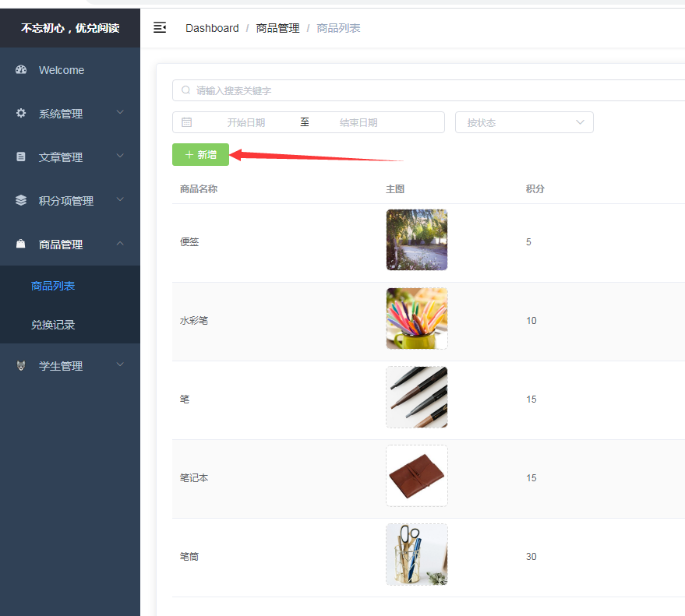Image resolution: width=685 pixels, height=616 pixels.
Task: Click the layers icon beside 积分项管理
Action: point(21,200)
